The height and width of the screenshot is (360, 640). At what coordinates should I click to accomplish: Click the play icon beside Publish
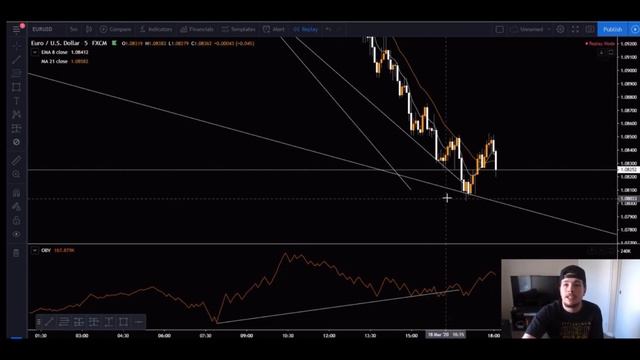635,29
